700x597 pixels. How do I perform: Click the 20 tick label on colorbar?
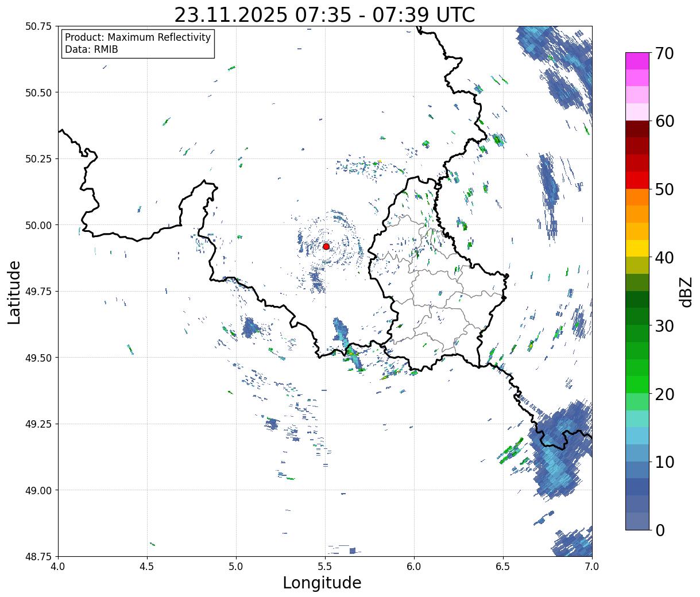pyautogui.click(x=664, y=394)
